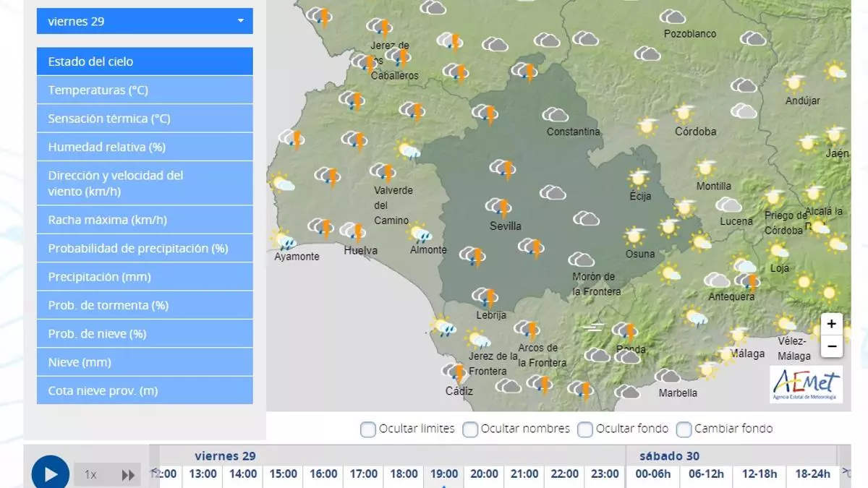Select the sábado 06-12h time slot
868x488 pixels.
coord(705,474)
